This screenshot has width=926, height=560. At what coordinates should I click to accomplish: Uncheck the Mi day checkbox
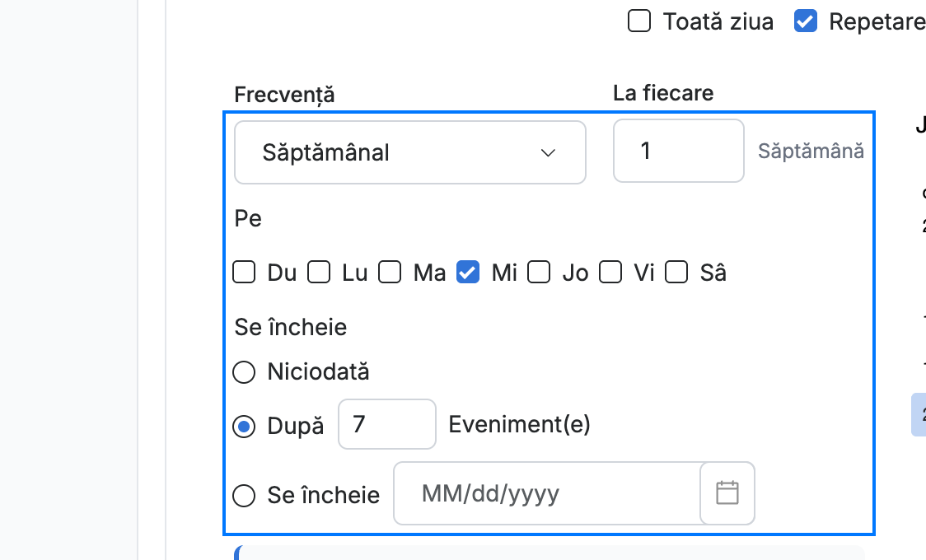468,273
